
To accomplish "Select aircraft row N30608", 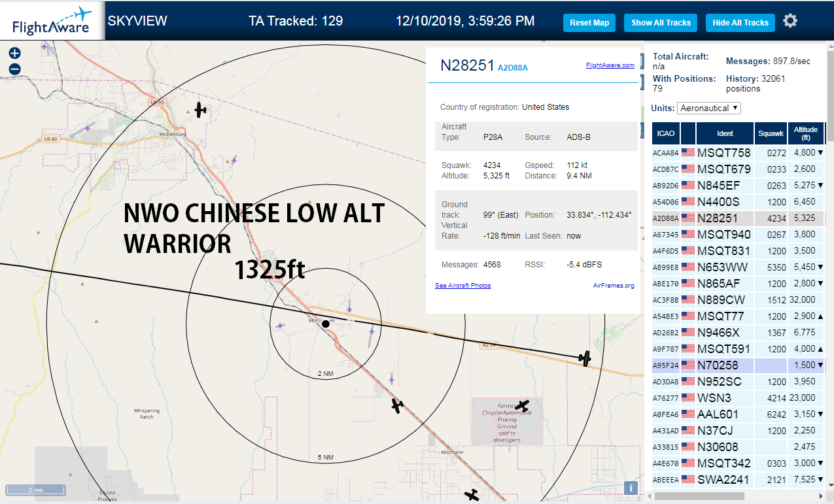I will click(738, 447).
